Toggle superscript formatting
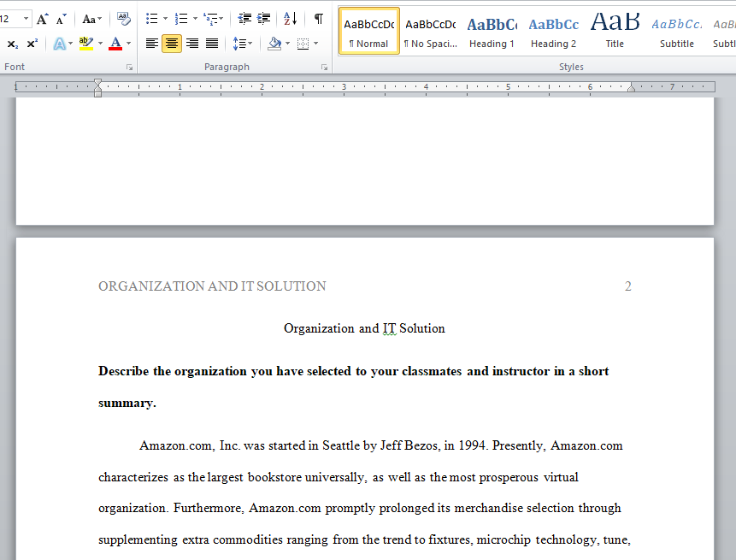736x560 pixels. tap(32, 44)
